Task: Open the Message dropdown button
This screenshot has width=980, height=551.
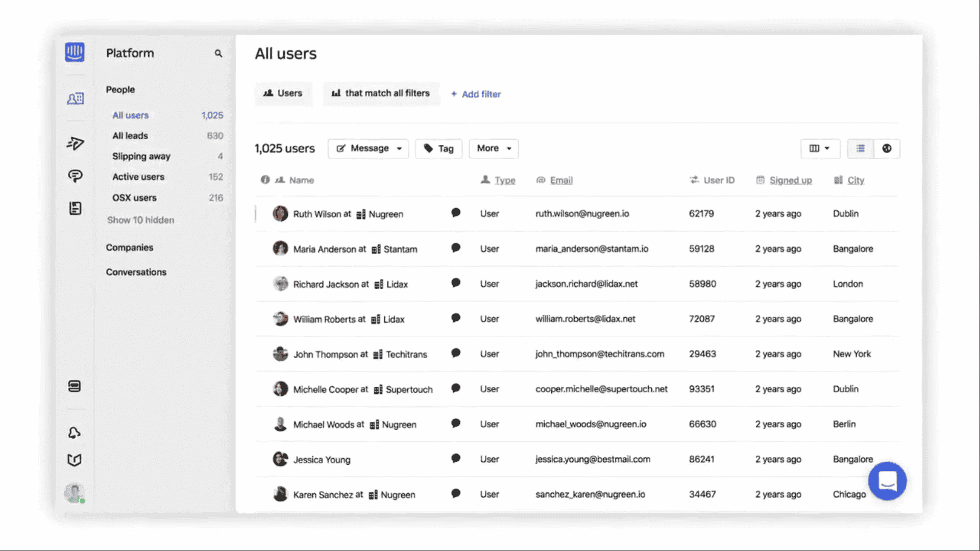Action: coord(368,148)
